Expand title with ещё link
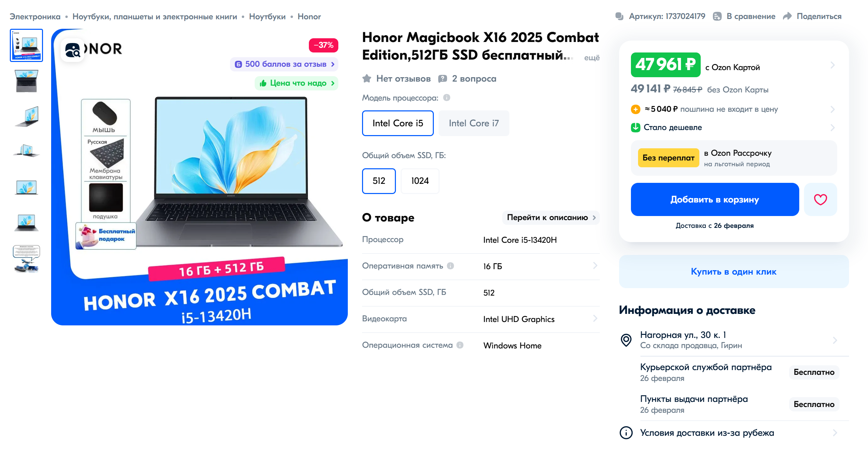The image size is (868, 451). pos(592,58)
